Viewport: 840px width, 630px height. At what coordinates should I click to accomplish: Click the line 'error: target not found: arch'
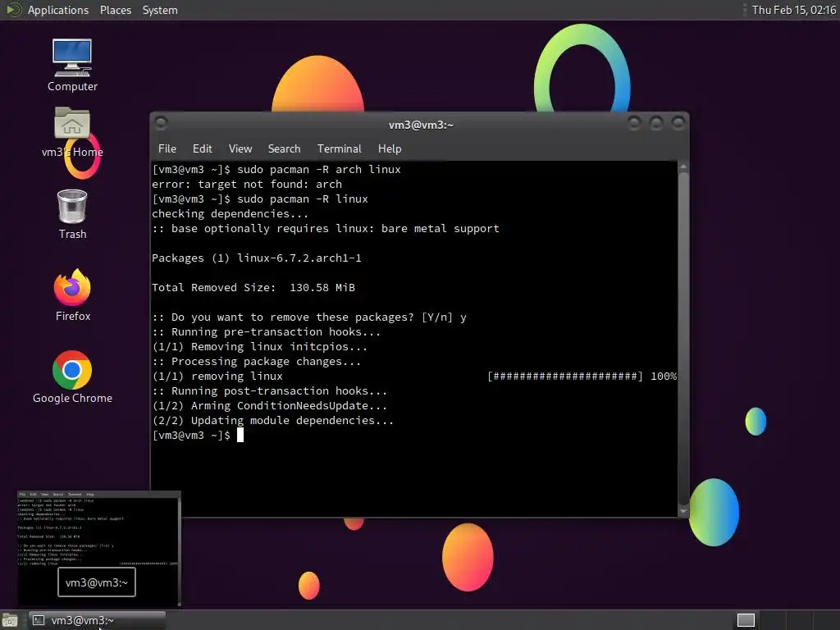point(246,185)
